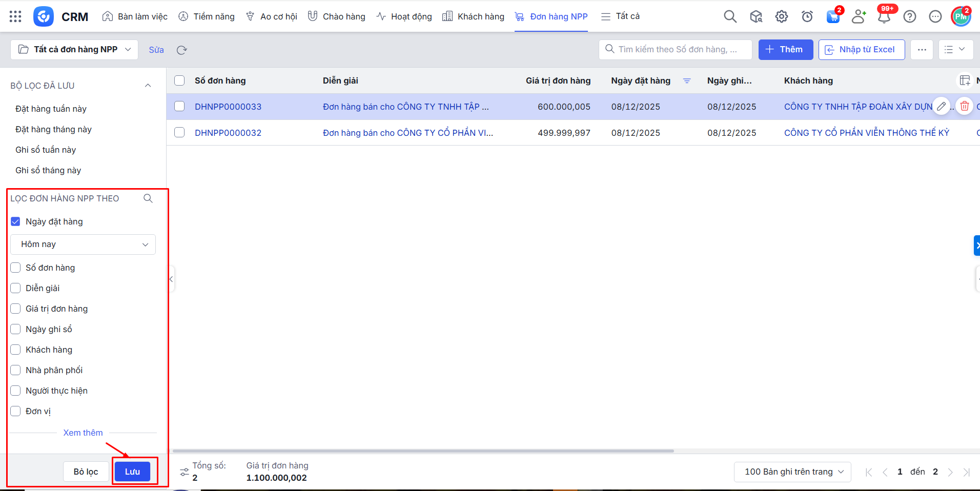Click the global search magnifier icon
This screenshot has height=491, width=980.
pos(730,16)
